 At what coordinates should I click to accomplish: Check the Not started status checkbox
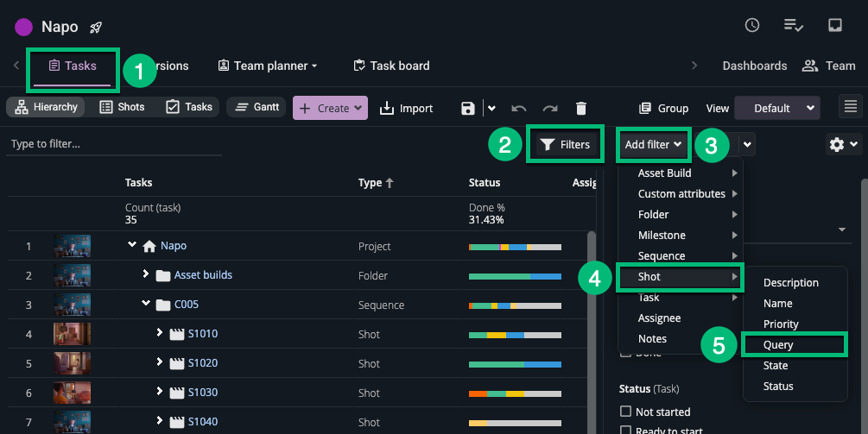pos(625,412)
